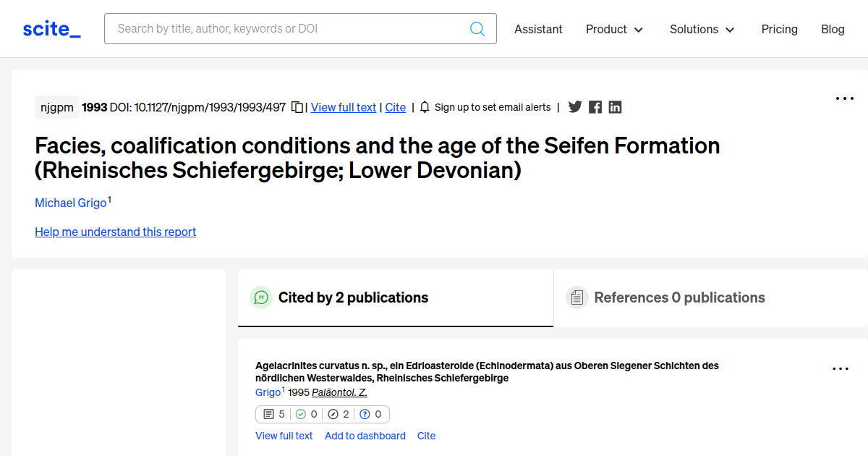Viewport: 868px width, 456px height.
Task: Click the bell icon for email alerts
Action: (424, 106)
